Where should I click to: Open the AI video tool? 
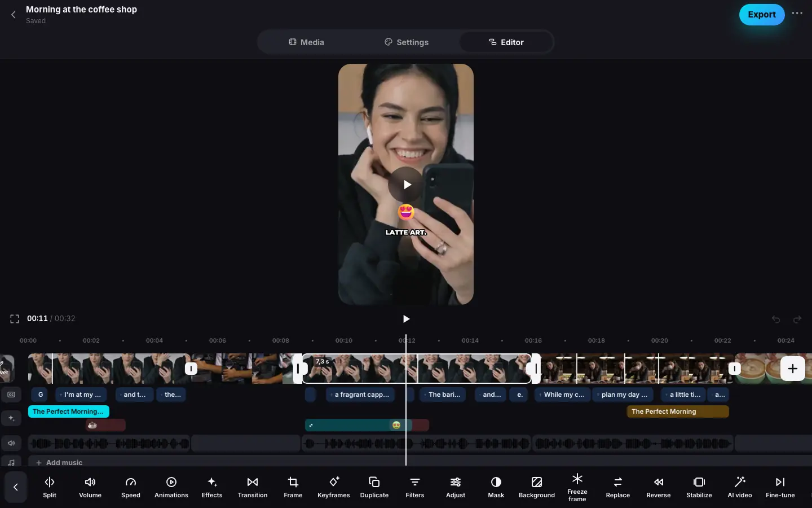coord(740,487)
